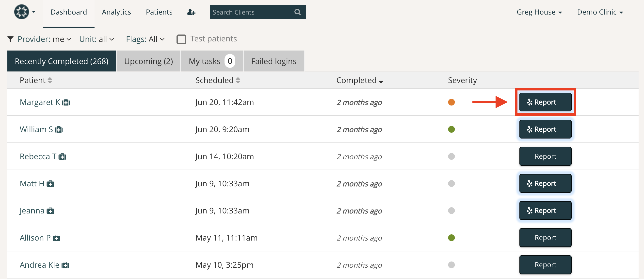This screenshot has height=279, width=644.
Task: Click the medical kit icon beside Andrea Kle
Action: pyautogui.click(x=65, y=265)
